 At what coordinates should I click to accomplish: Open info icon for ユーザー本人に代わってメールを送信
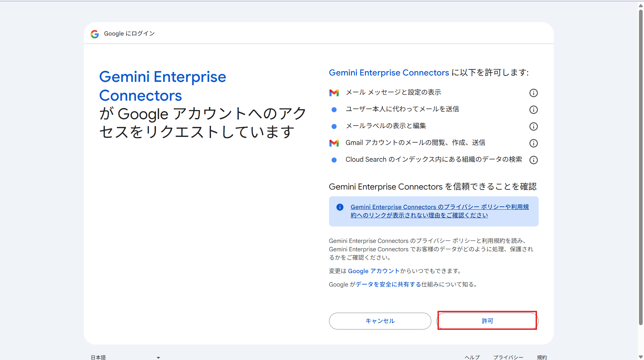[533, 110]
